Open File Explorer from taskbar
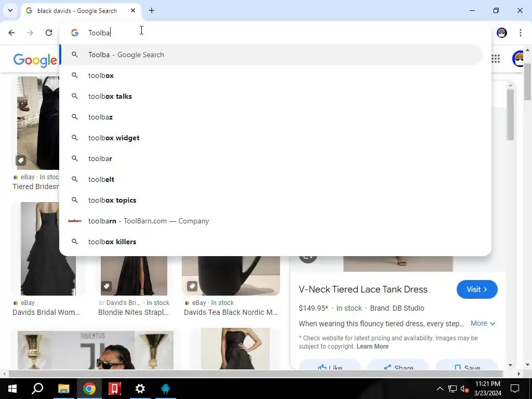532x399 pixels. [x=63, y=389]
